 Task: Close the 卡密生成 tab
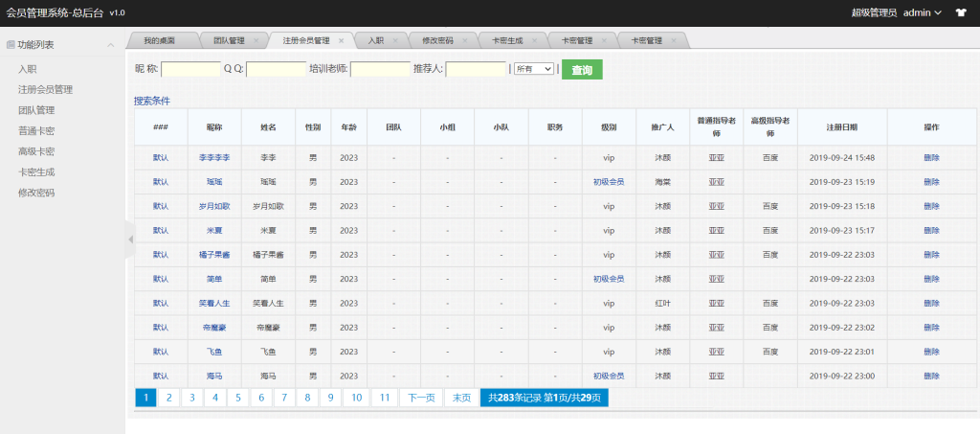coord(534,40)
